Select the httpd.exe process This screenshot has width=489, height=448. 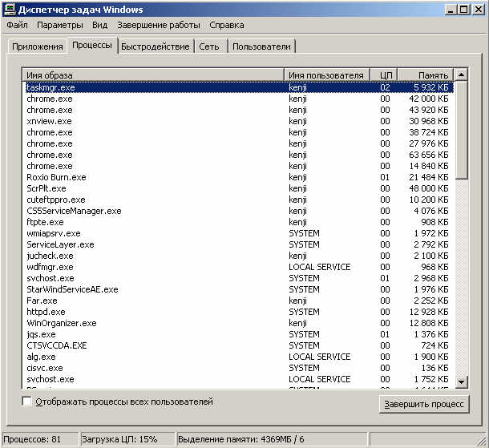(239, 312)
